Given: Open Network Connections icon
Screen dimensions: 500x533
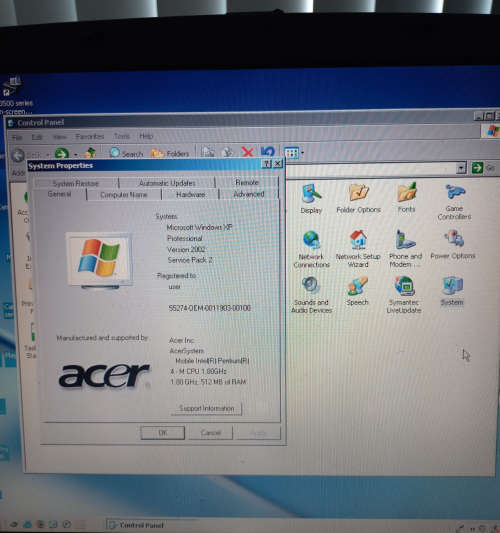Looking at the screenshot, I should pyautogui.click(x=311, y=250).
